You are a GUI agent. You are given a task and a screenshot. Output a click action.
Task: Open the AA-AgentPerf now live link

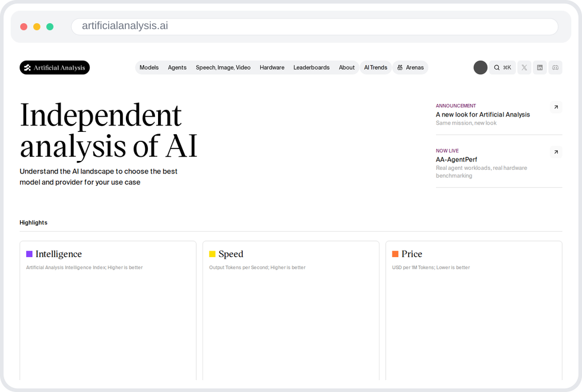pyautogui.click(x=456, y=160)
